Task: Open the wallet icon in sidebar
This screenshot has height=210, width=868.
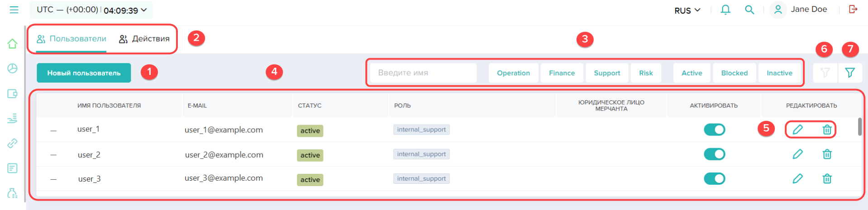Action: tap(12, 93)
